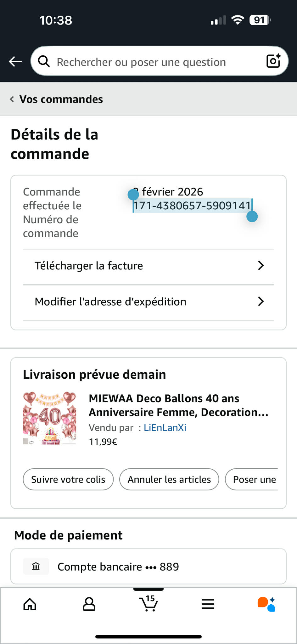Tap the balloon product thumbnail
Viewport: 297px width, 644px height.
click(x=50, y=418)
